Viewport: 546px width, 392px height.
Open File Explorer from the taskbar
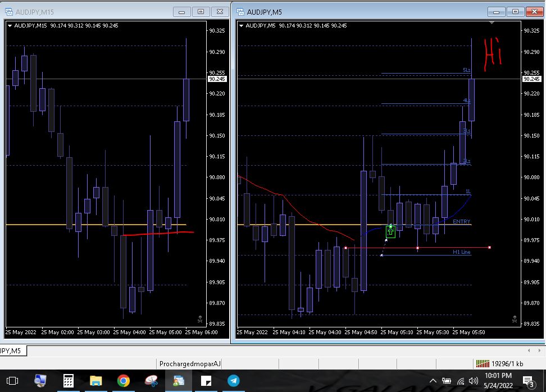click(x=96, y=381)
